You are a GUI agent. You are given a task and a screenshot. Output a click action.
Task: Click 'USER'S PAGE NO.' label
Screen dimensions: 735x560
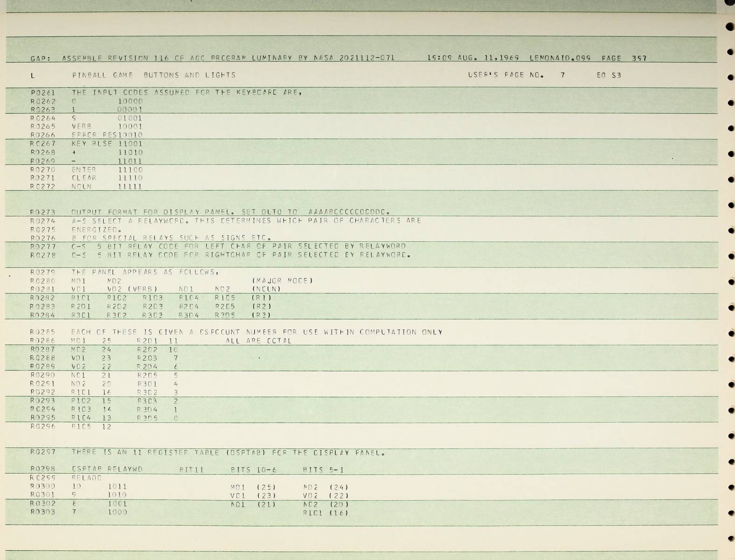[x=506, y=75]
